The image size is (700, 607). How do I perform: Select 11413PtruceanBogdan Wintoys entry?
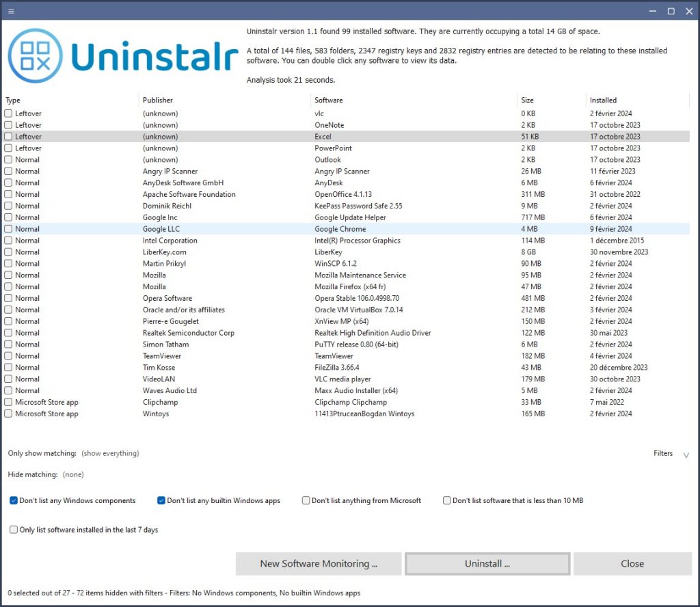[347, 414]
